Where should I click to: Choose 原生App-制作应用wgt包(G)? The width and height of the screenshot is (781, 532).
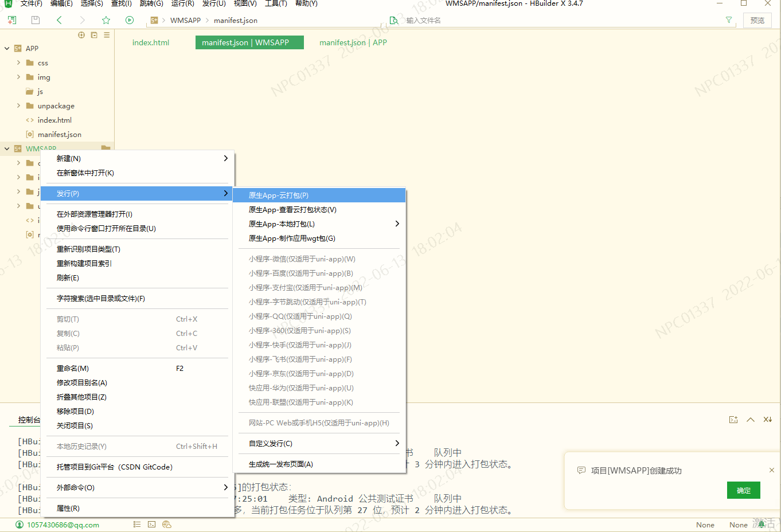pyautogui.click(x=319, y=238)
